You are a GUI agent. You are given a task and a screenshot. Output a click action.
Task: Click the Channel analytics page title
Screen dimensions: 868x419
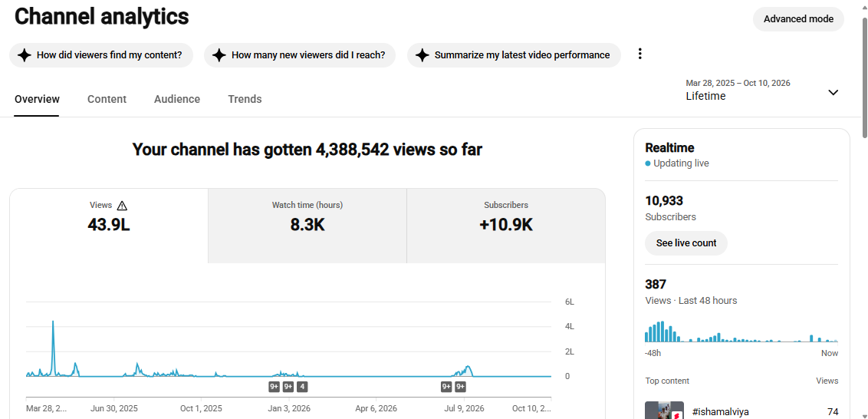pyautogui.click(x=101, y=17)
